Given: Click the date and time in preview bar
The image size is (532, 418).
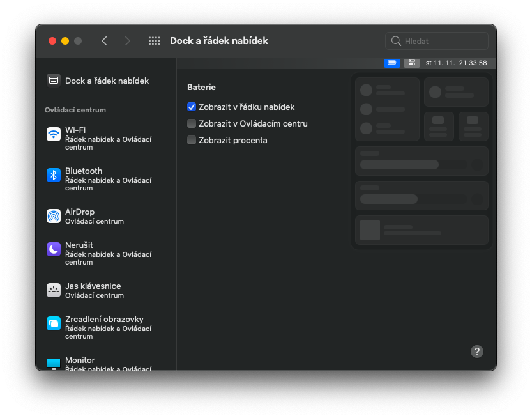Looking at the screenshot, I should click(456, 63).
